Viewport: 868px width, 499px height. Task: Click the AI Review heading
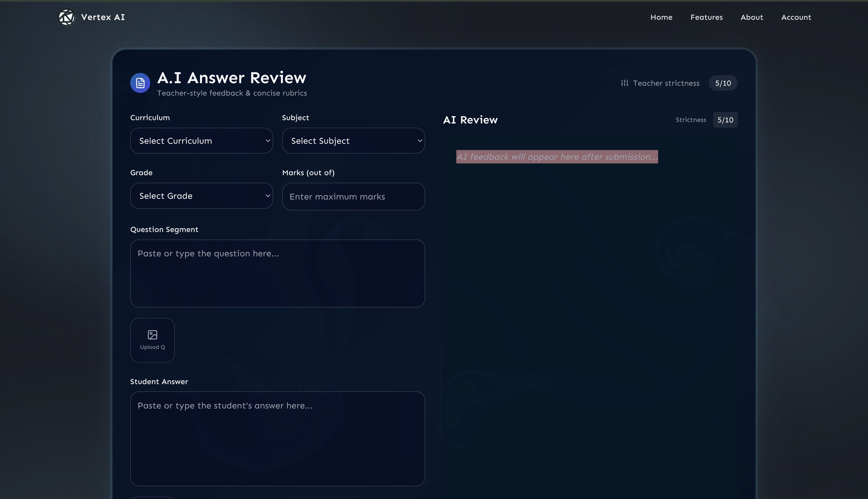[x=470, y=120]
